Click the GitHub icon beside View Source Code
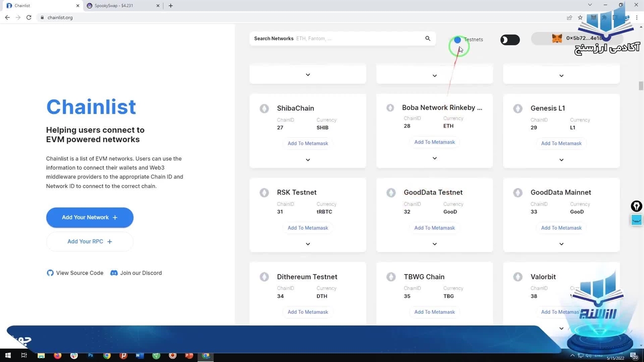644x362 pixels. [x=50, y=273]
